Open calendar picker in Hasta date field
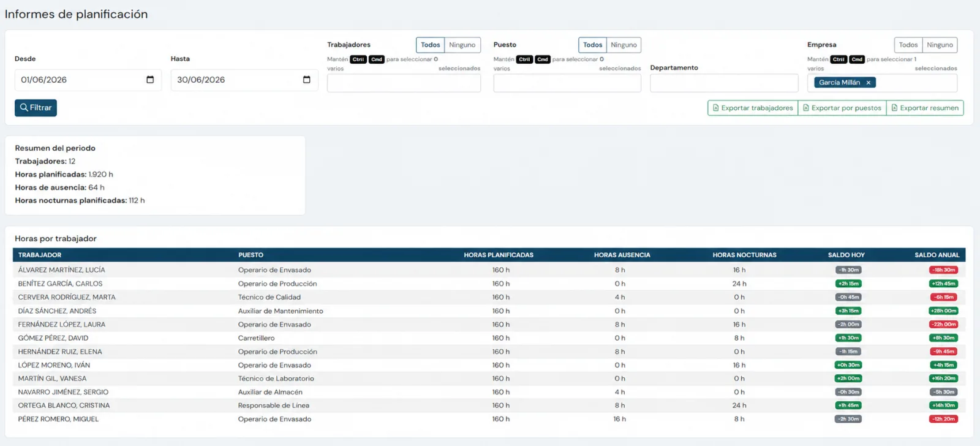 click(x=307, y=80)
